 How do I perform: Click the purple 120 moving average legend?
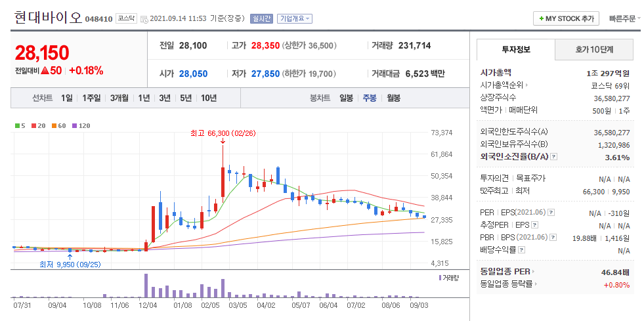click(81, 126)
